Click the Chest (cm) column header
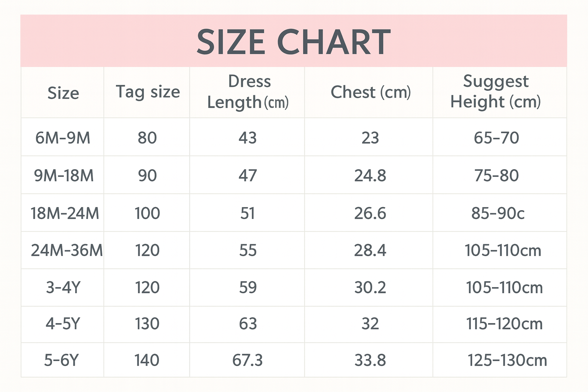This screenshot has height=392, width=588. click(370, 92)
